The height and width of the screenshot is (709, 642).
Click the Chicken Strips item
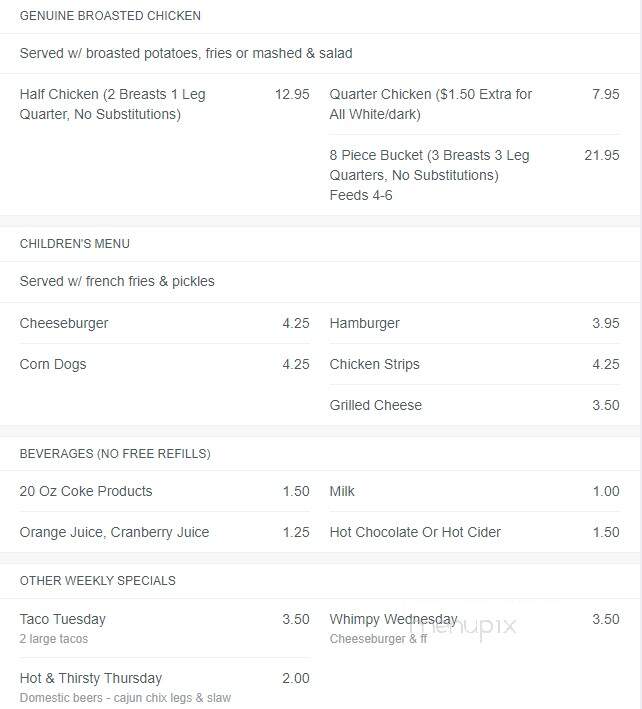pos(474,364)
